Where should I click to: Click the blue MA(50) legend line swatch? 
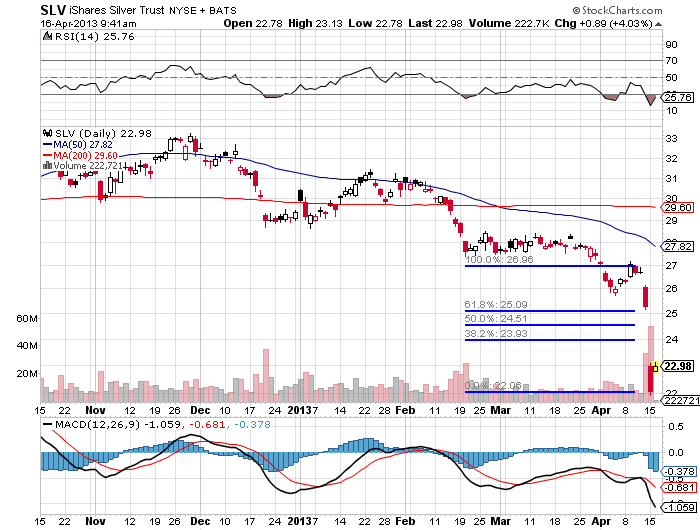[x=47, y=144]
